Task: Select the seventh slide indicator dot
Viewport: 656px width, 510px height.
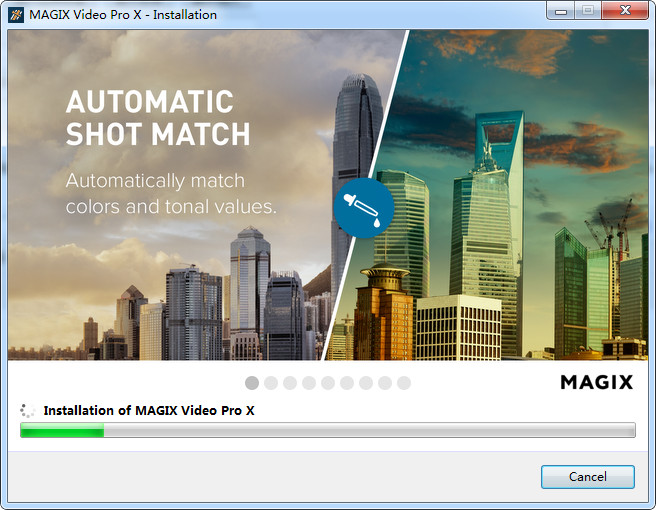Action: (366, 382)
